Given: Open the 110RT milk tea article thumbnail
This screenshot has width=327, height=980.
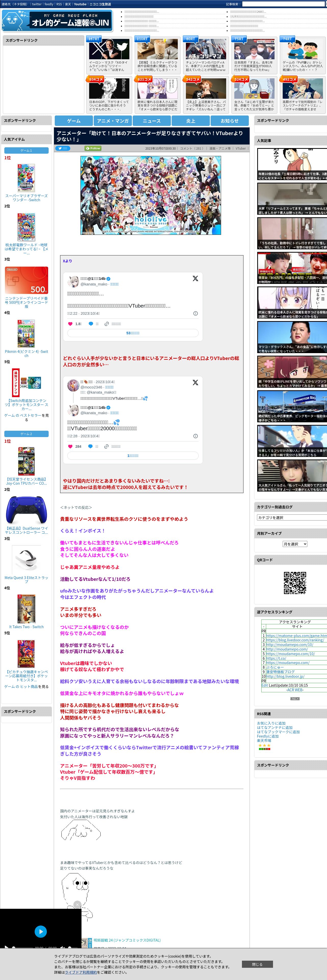Looking at the screenshot, I should pos(157,49).
